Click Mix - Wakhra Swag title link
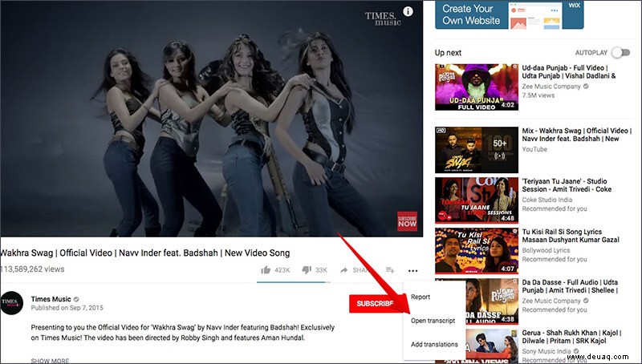This screenshot has height=364, width=642. click(x=576, y=135)
